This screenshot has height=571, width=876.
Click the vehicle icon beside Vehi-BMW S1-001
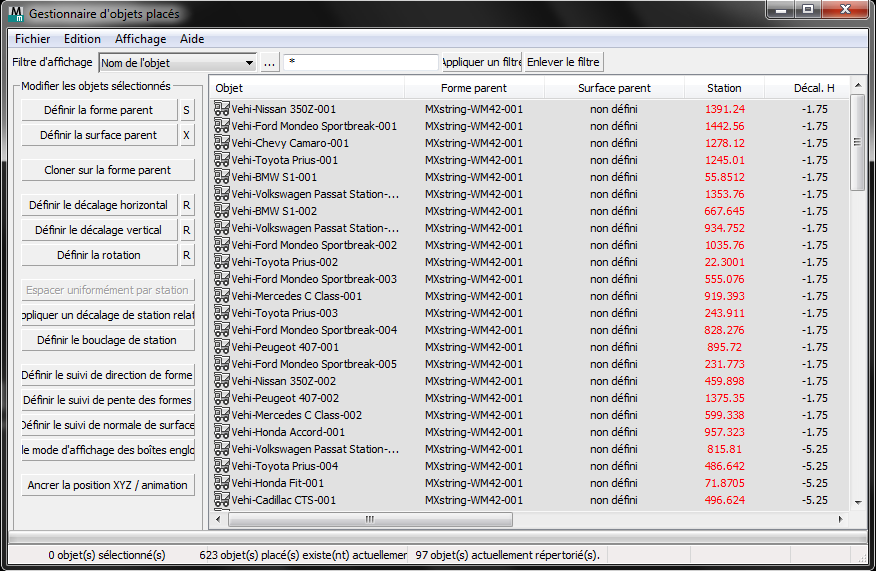(x=222, y=177)
